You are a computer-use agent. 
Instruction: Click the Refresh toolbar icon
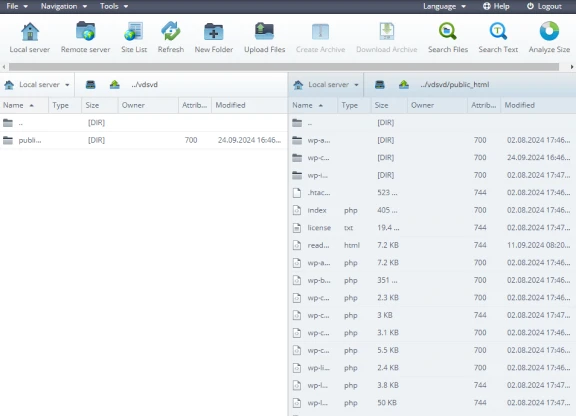171,31
